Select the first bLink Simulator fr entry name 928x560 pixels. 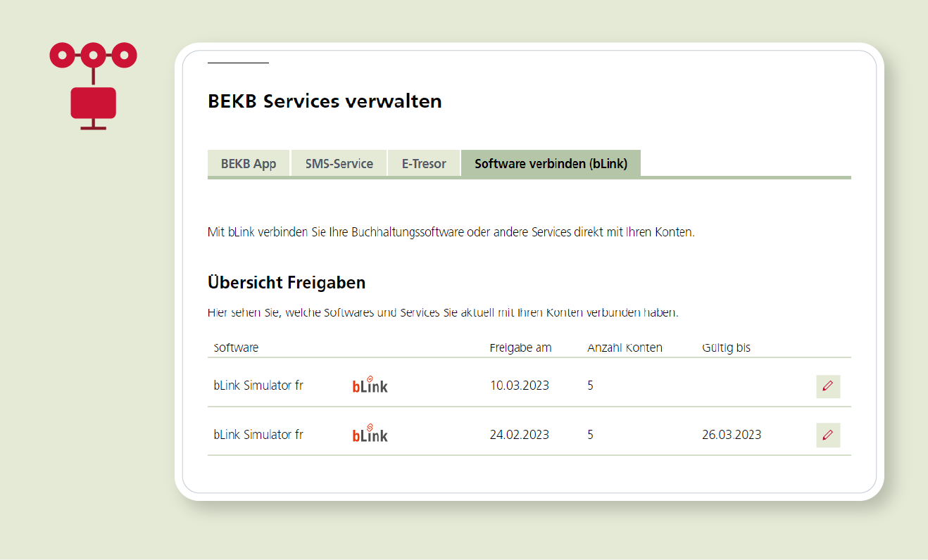[x=258, y=386]
